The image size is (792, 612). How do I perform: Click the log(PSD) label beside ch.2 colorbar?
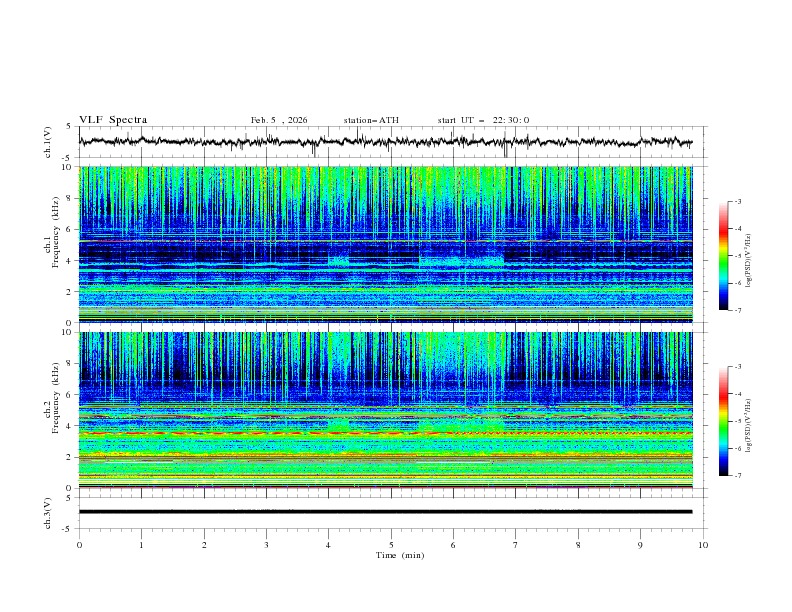click(x=749, y=425)
